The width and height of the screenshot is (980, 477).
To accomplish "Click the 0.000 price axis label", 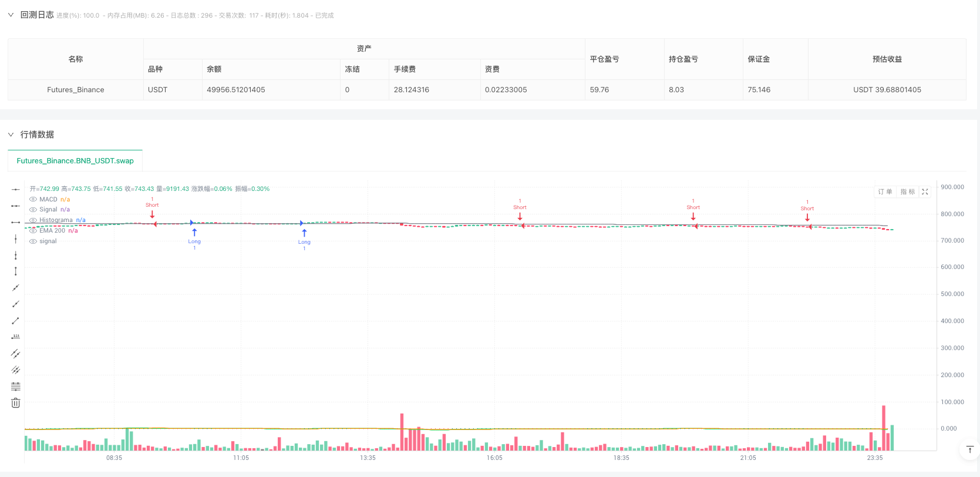I will point(949,428).
